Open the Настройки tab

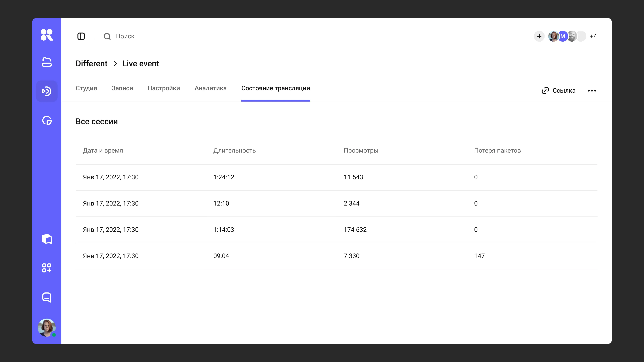click(x=164, y=88)
